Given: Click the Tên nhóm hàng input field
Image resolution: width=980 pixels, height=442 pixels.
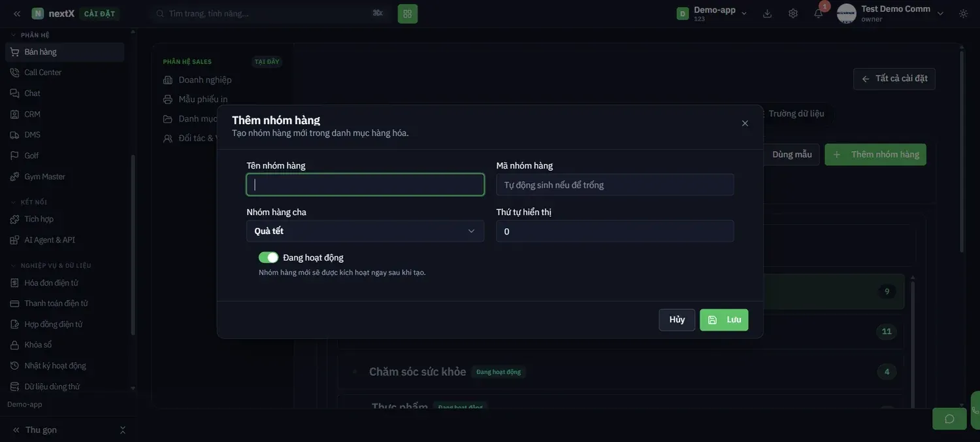Looking at the screenshot, I should (x=365, y=184).
